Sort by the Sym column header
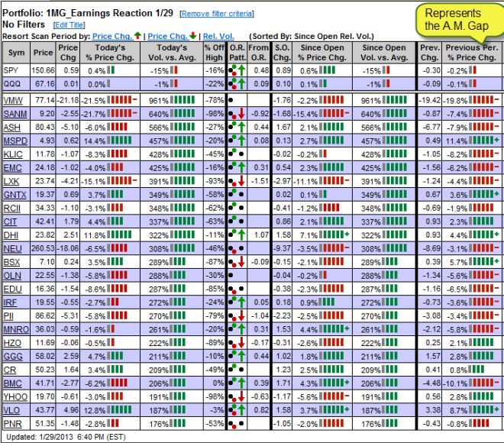Image resolution: width=504 pixels, height=443 pixels. (x=15, y=52)
